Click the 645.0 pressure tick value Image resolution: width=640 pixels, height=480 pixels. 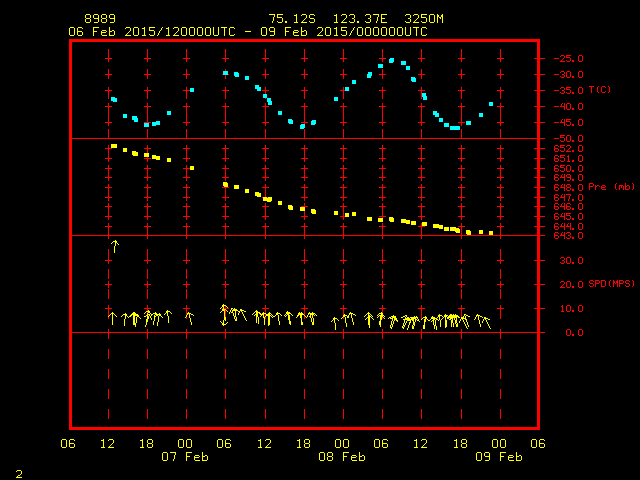(x=569, y=216)
